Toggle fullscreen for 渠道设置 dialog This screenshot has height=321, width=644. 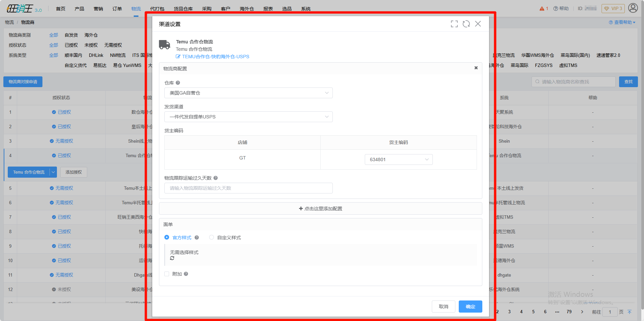[454, 24]
